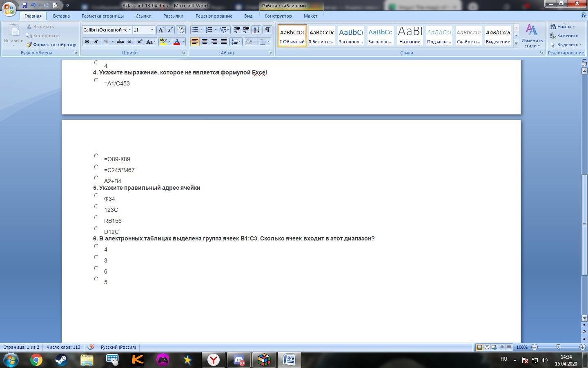
Task: Increase font size with Grow Font
Action: point(161,30)
